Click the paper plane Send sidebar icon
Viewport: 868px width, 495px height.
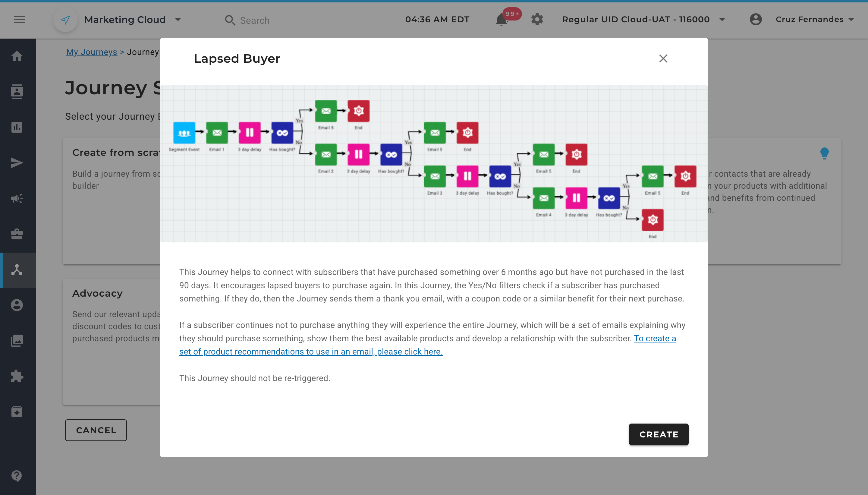(x=17, y=163)
